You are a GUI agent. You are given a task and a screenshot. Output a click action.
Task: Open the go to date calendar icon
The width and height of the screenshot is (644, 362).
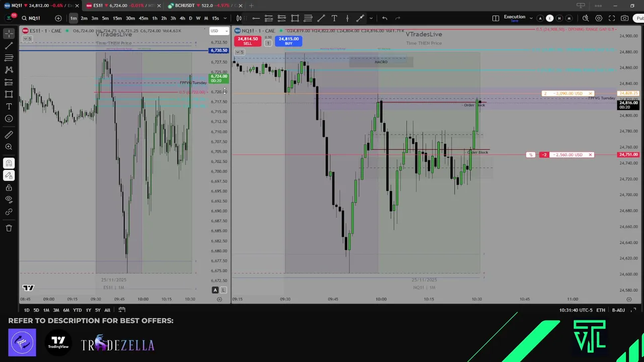[122, 310]
